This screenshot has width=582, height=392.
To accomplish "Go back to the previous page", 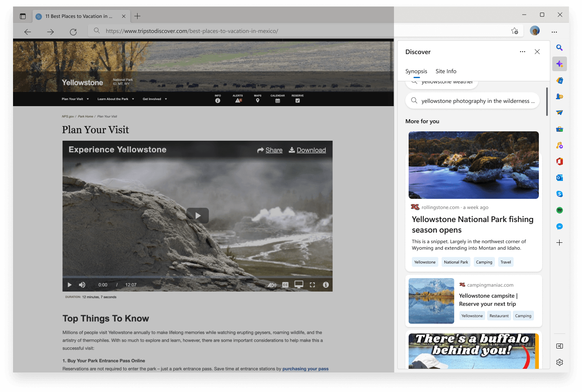I will coord(28,32).
